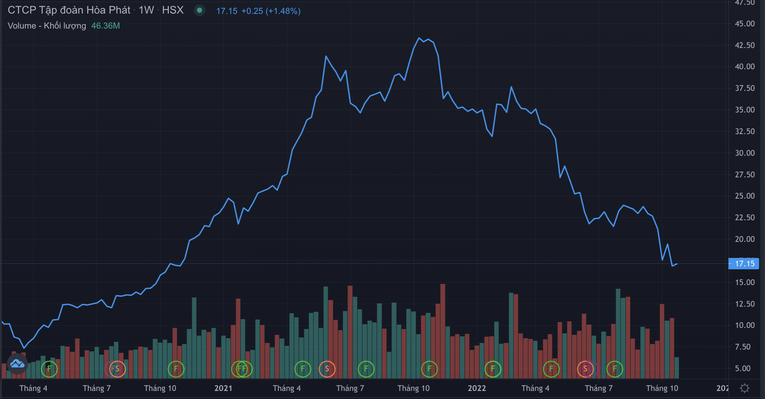Click the 46.36M volume value
The image size is (765, 399).
coord(105,26)
